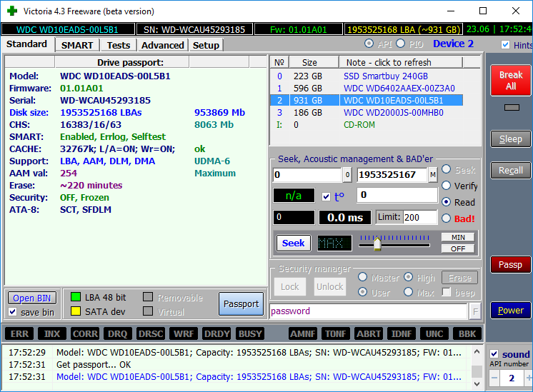
Task: Click the small 0 reset button
Action: [347, 175]
